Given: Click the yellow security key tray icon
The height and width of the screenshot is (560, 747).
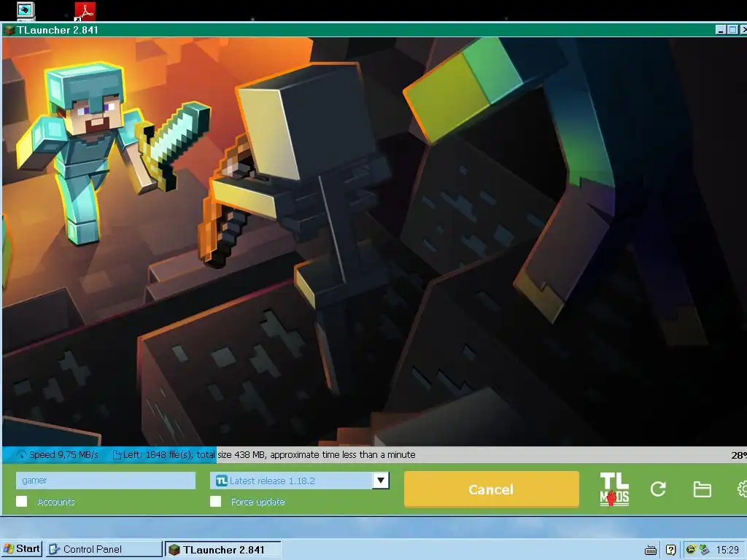Looking at the screenshot, I should point(690,550).
